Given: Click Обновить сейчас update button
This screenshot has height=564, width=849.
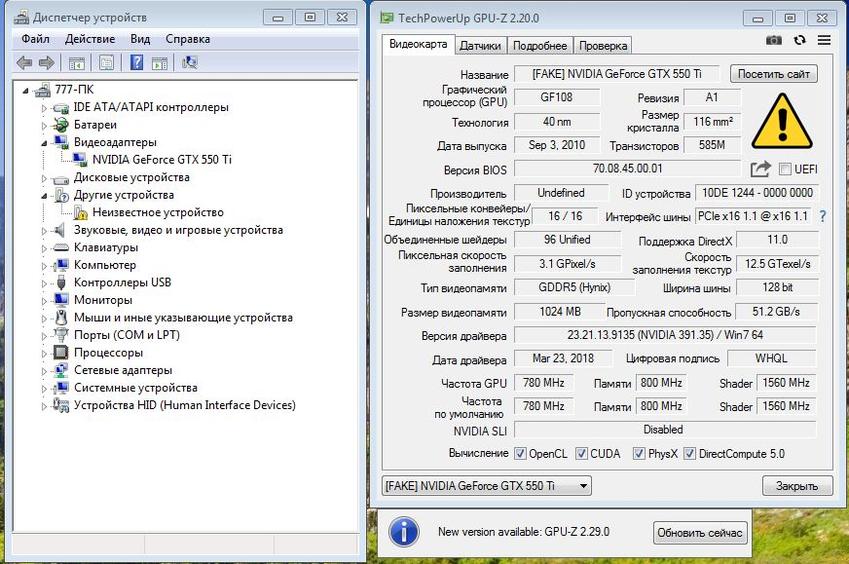Looking at the screenshot, I should click(700, 533).
